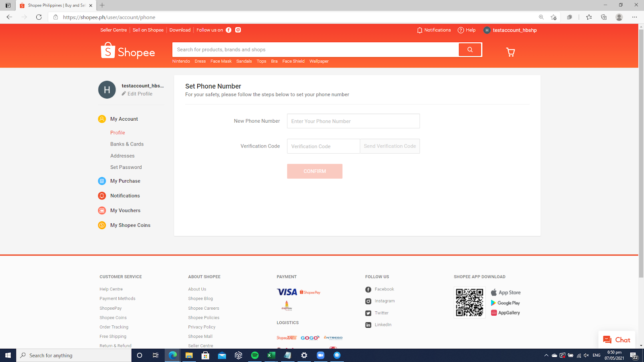Image resolution: width=644 pixels, height=362 pixels.
Task: Launch Spotify from the taskbar
Action: [255, 355]
